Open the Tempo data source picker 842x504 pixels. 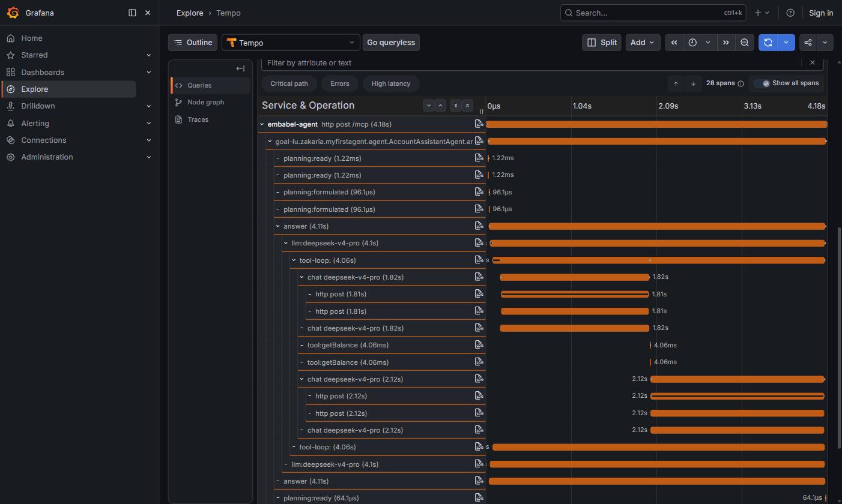[291, 43]
